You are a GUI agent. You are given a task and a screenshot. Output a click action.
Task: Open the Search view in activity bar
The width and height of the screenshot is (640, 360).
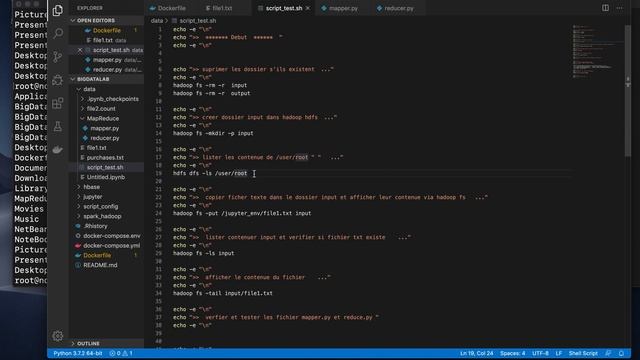pos(58,33)
